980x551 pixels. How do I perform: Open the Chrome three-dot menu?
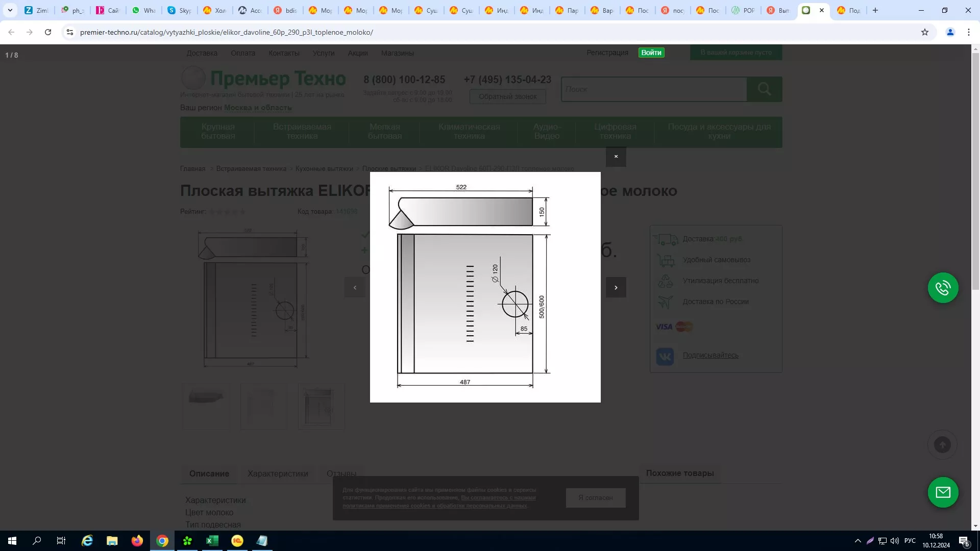coord(969,32)
